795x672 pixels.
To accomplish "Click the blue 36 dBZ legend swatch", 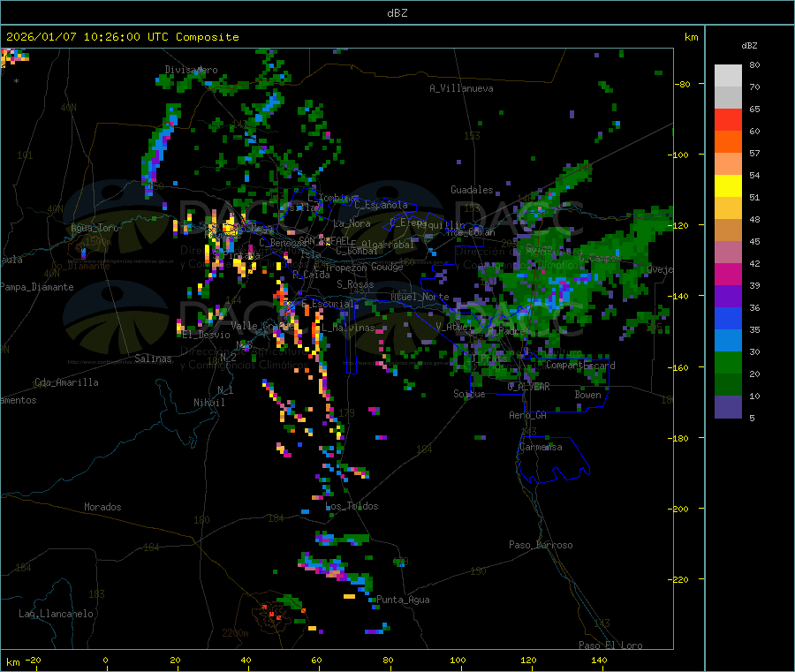I will 728,318.
